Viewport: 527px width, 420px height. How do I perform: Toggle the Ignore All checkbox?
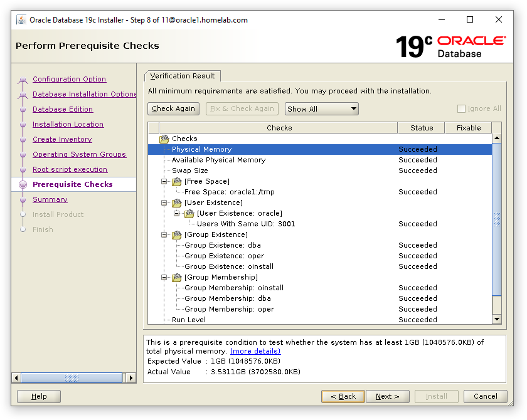pos(462,108)
